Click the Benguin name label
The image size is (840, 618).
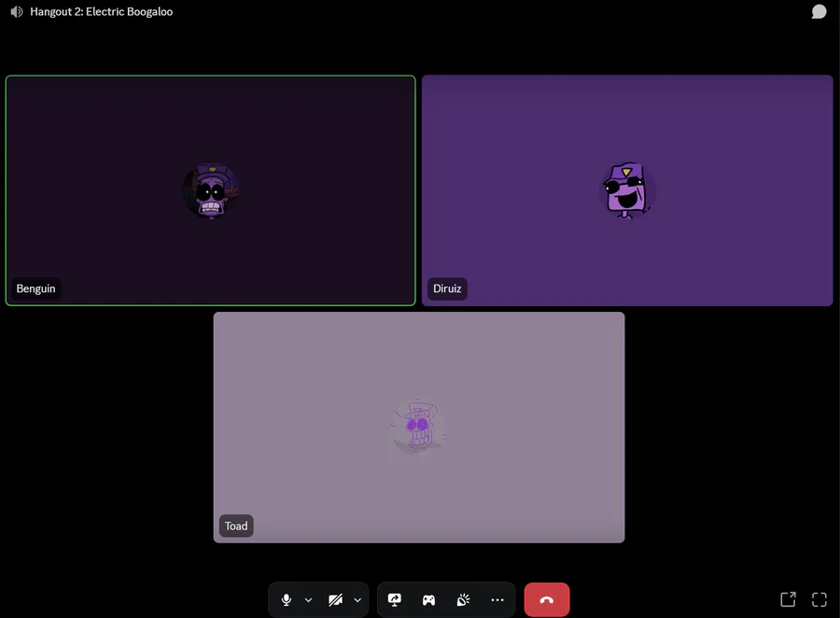(x=35, y=288)
